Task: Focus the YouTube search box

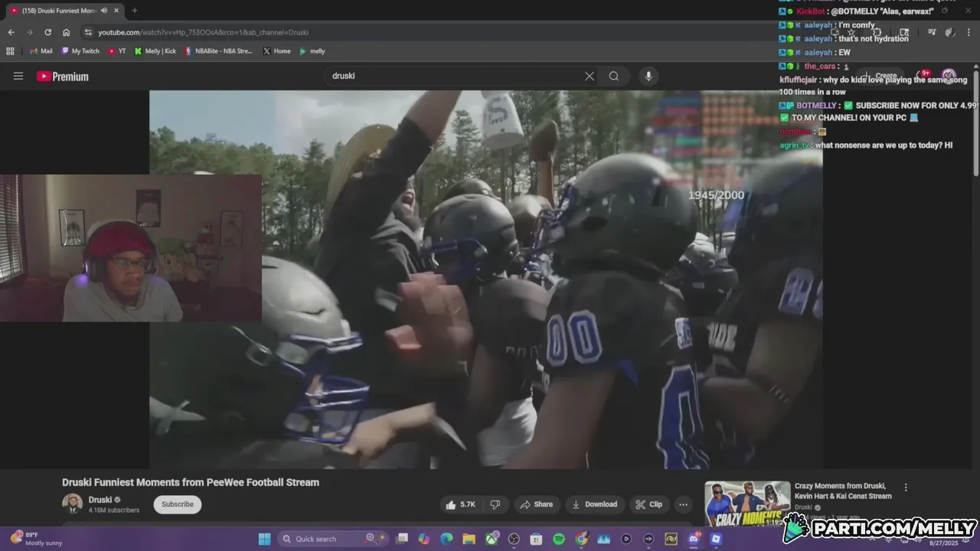Action: (454, 76)
